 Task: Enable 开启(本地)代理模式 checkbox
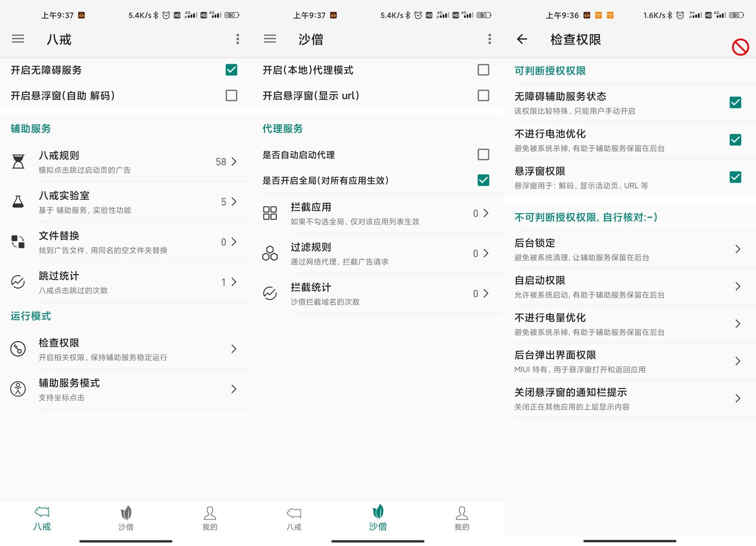click(x=483, y=70)
